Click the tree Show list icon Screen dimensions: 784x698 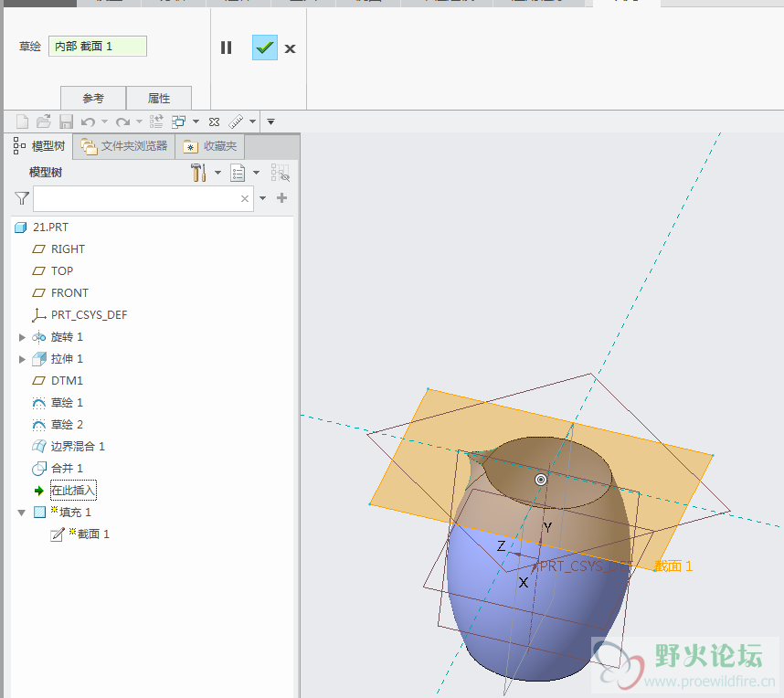238,173
